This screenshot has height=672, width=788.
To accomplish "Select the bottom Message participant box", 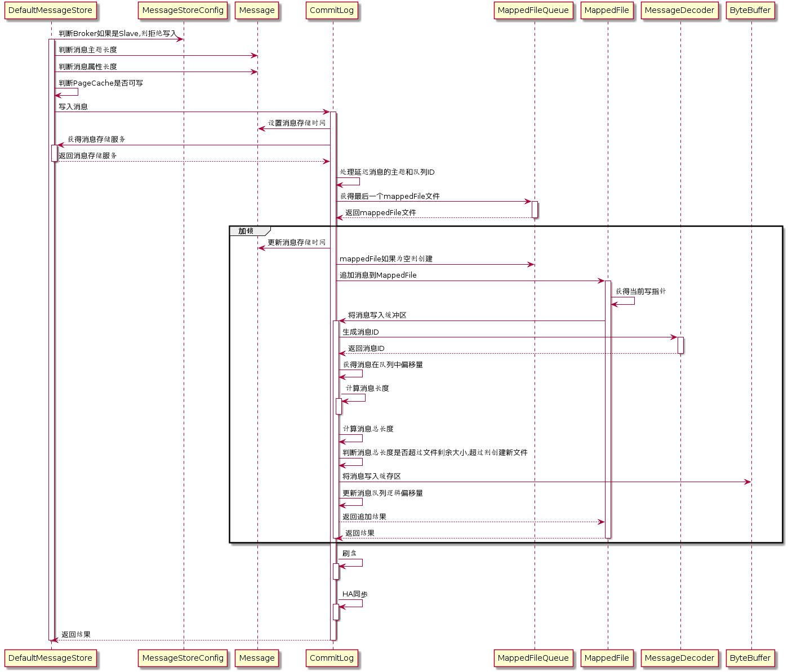I will click(257, 658).
